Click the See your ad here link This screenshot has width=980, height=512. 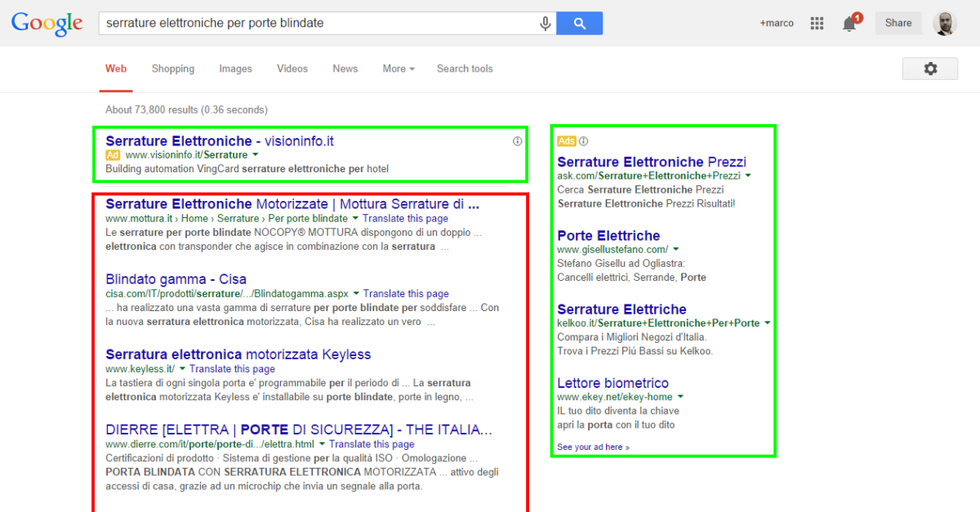593,447
